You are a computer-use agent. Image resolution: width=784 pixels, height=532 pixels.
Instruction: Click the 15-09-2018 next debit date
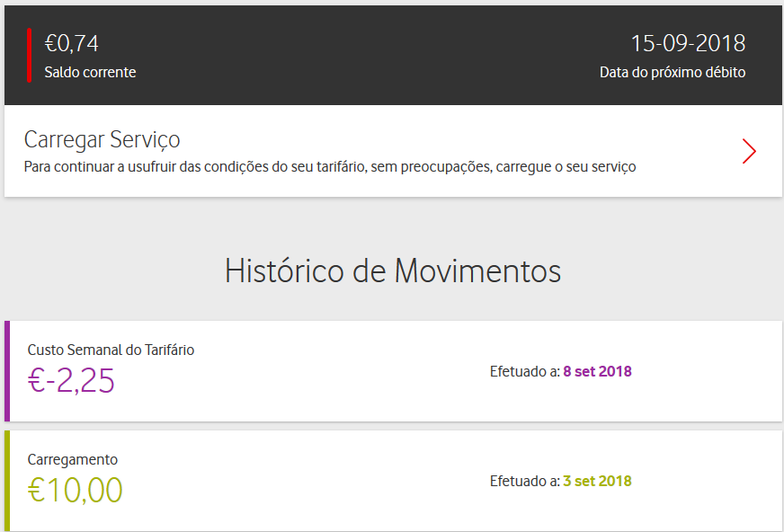(688, 43)
